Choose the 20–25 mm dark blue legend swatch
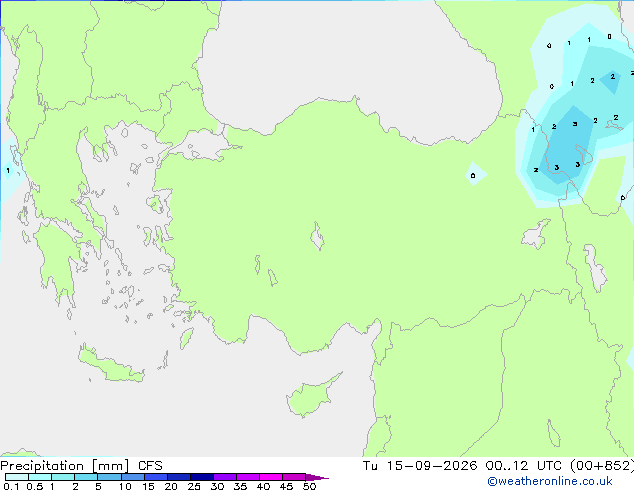 pyautogui.click(x=178, y=477)
